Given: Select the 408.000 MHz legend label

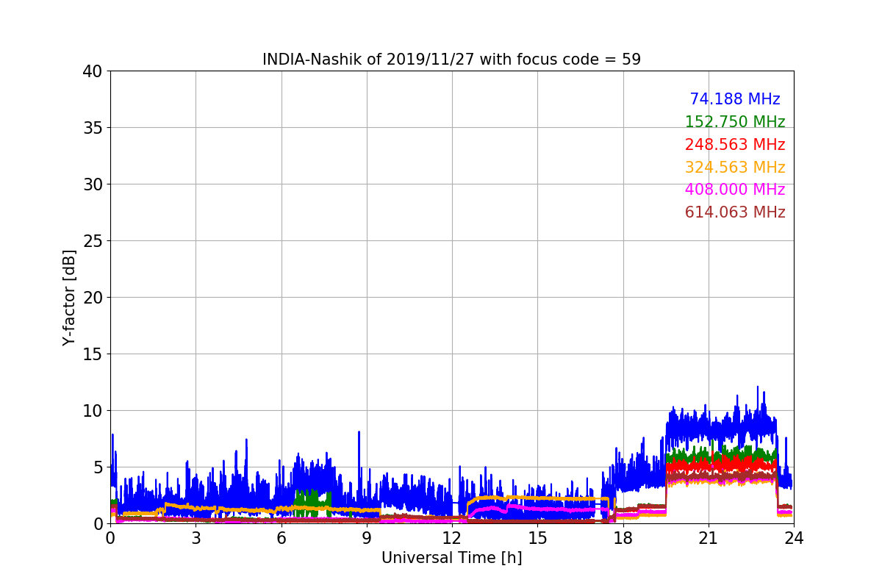Looking at the screenshot, I should tap(735, 190).
